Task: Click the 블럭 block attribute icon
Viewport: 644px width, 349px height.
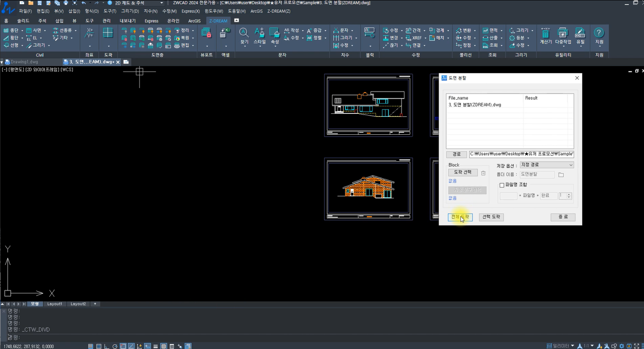Action: click(369, 33)
